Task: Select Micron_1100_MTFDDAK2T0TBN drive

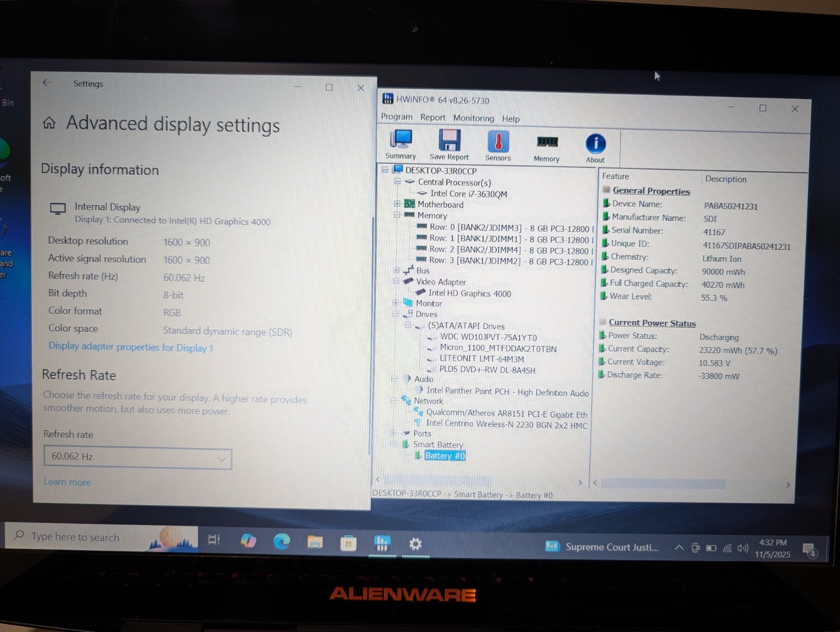Action: tap(498, 348)
